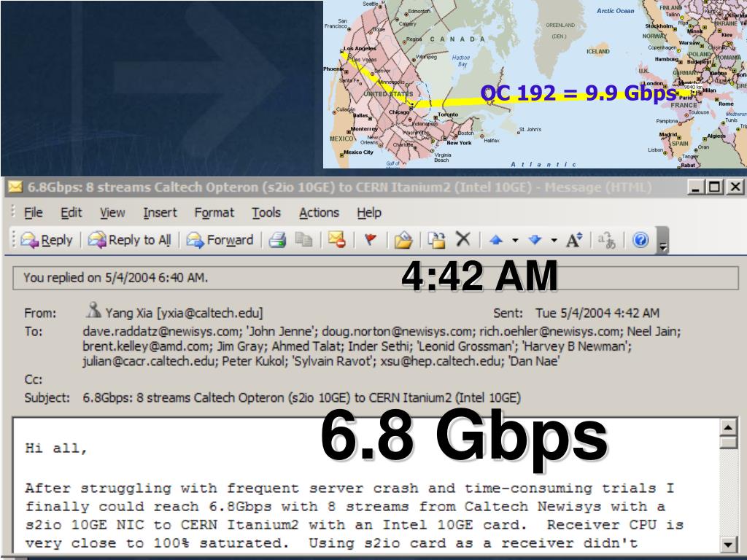
Task: Click the message body scroll down arrow
Action: (x=728, y=544)
